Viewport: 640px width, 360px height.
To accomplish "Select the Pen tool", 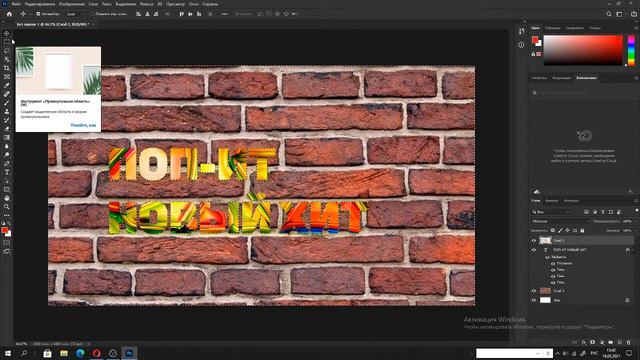I will coord(7,163).
